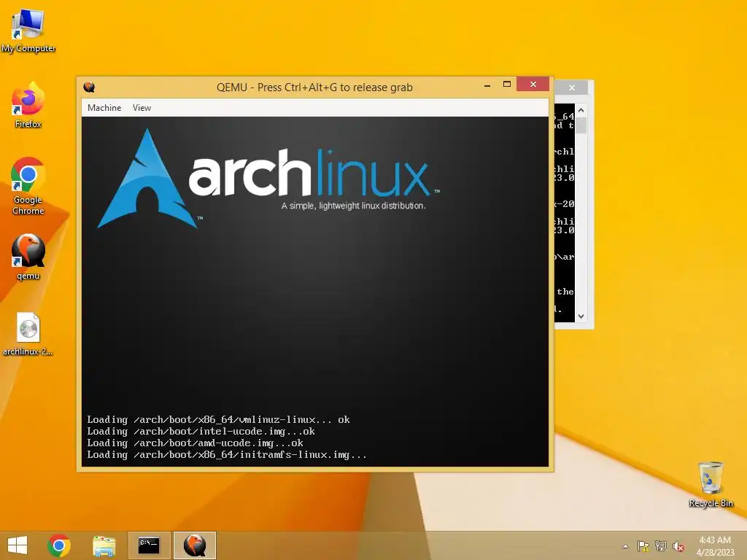Close the command prompt window behind QEMU

[x=572, y=87]
